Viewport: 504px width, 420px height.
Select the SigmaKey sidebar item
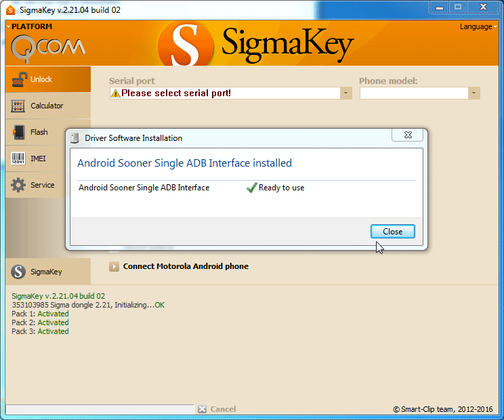click(48, 272)
